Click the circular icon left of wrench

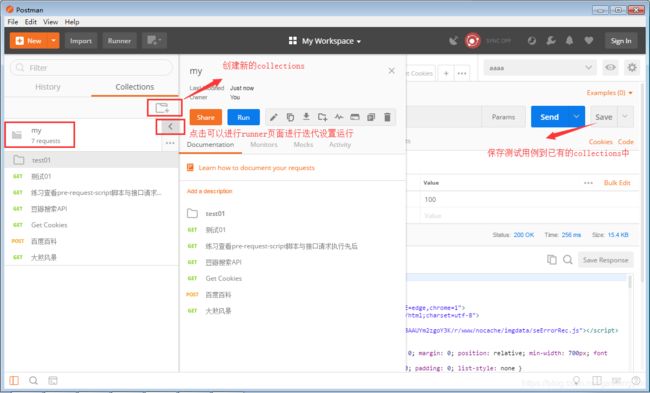(531, 41)
